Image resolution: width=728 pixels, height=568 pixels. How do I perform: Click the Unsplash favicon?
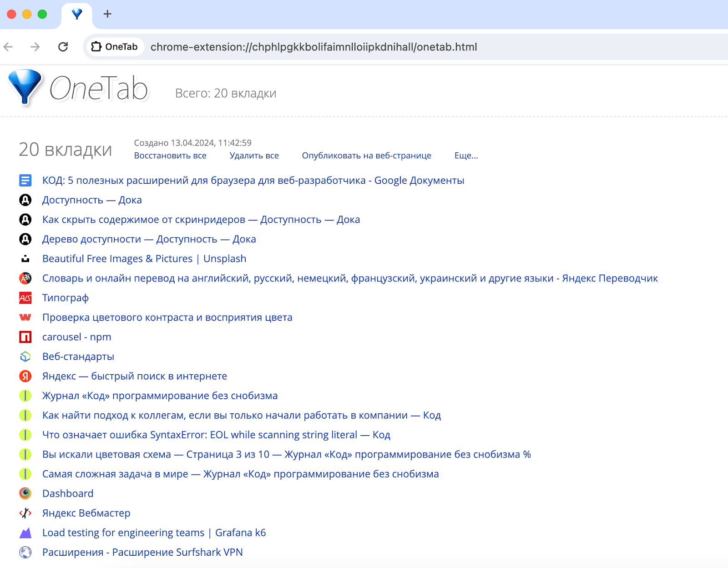(25, 258)
